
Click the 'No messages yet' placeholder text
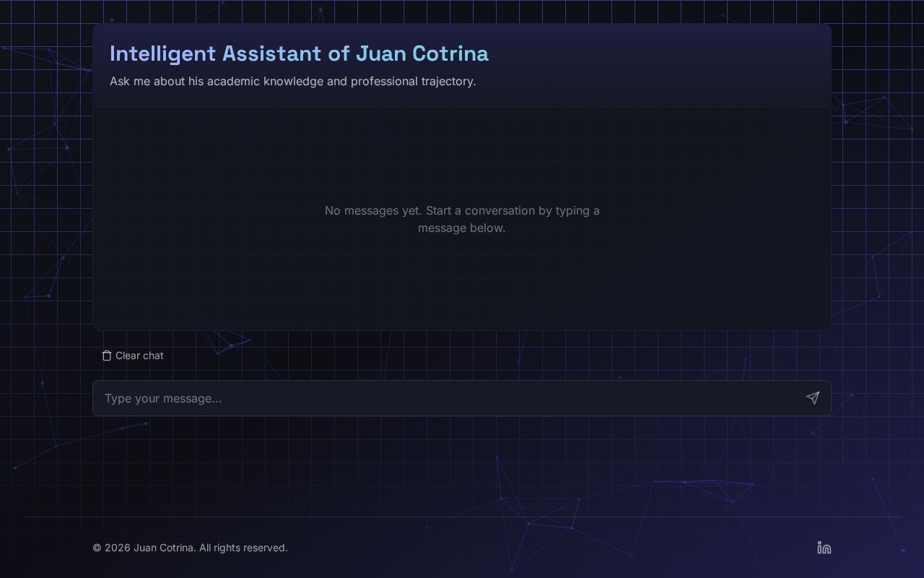click(462, 219)
